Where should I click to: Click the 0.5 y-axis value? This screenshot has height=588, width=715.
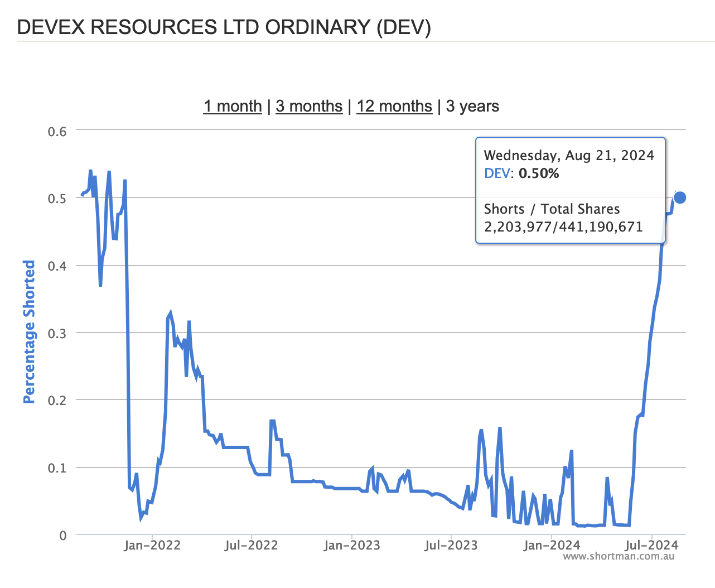(x=57, y=199)
